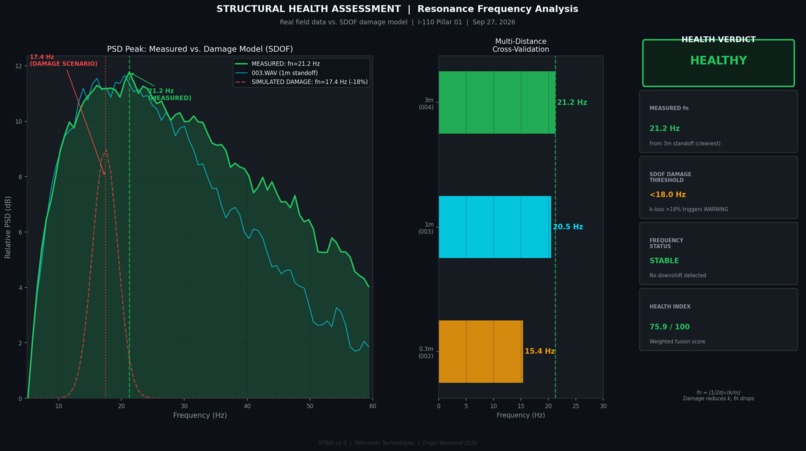Click the HEALTHY verdict box

[718, 63]
